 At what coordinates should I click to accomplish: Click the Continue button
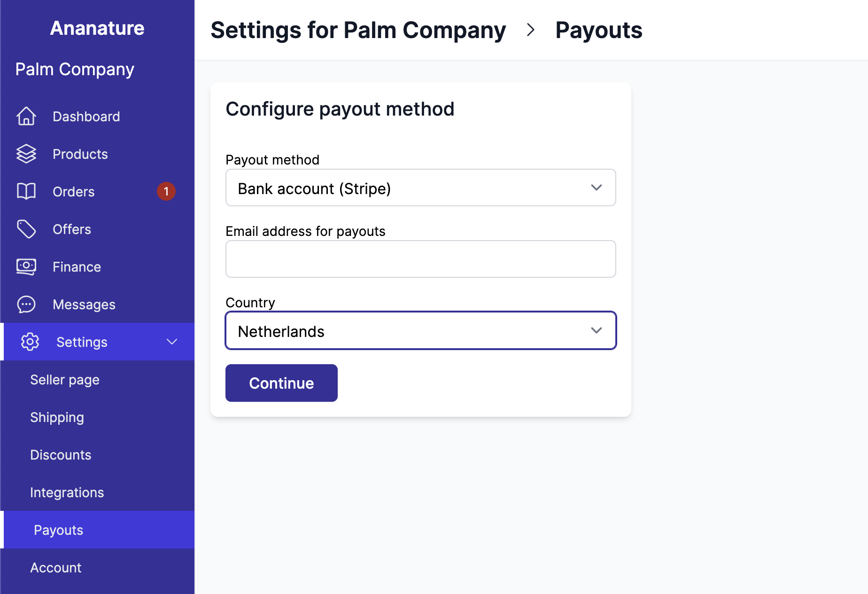(281, 383)
